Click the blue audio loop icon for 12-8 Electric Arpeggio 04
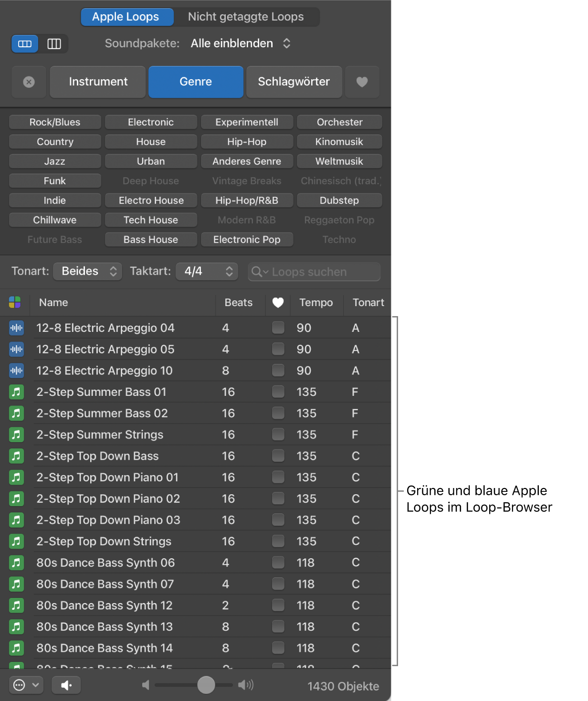This screenshot has width=588, height=701. 16,328
